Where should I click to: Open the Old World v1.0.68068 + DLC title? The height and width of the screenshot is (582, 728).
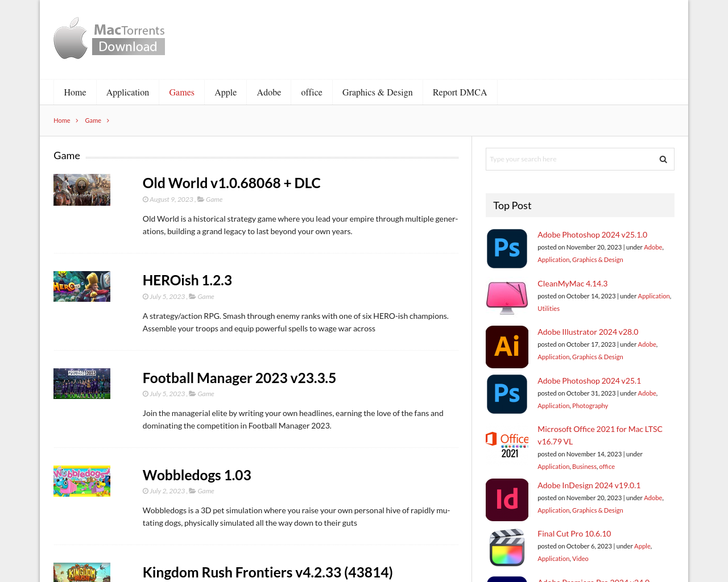click(231, 183)
